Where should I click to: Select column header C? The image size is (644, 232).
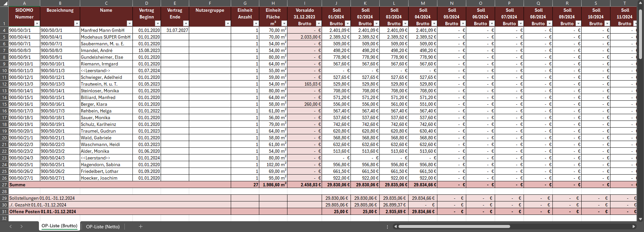[x=106, y=3]
